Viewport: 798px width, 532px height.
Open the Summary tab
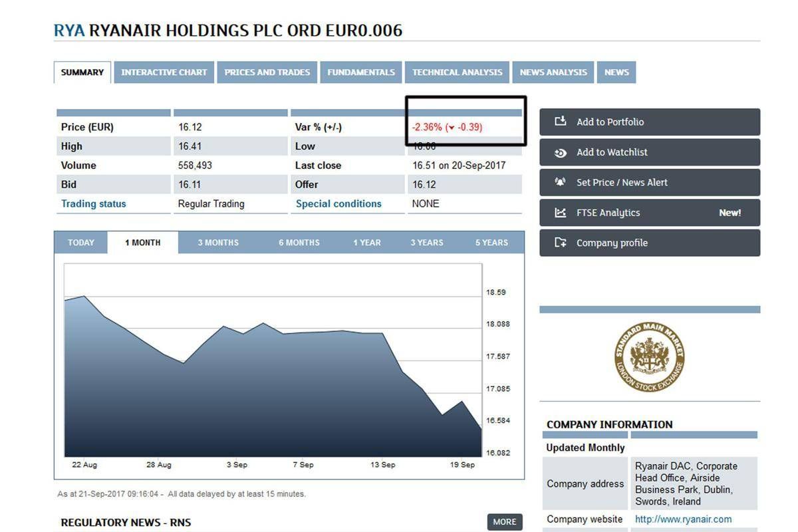pos(82,72)
